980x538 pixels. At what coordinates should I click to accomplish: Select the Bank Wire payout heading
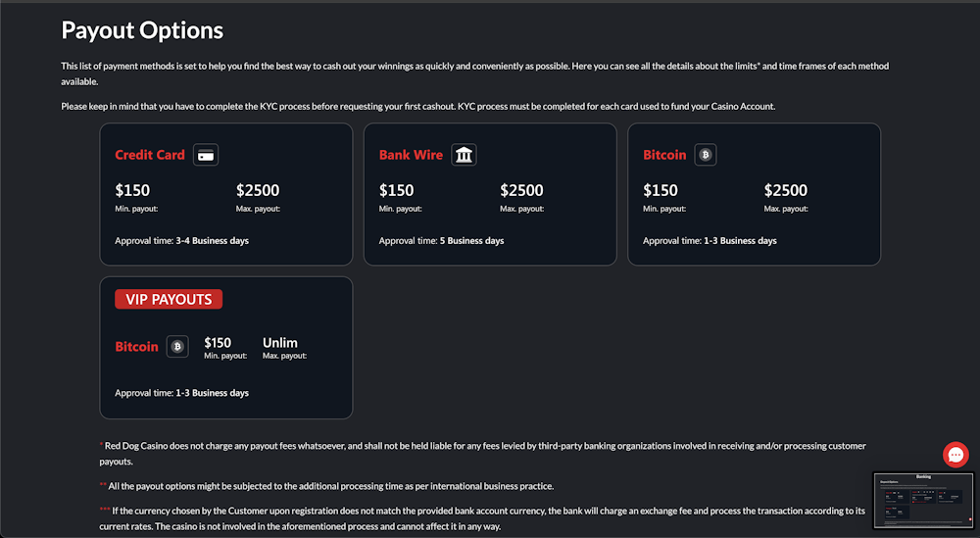(411, 155)
